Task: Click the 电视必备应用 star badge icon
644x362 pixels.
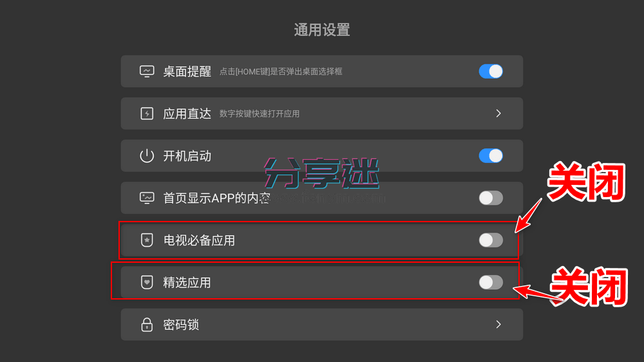Action: (147, 240)
